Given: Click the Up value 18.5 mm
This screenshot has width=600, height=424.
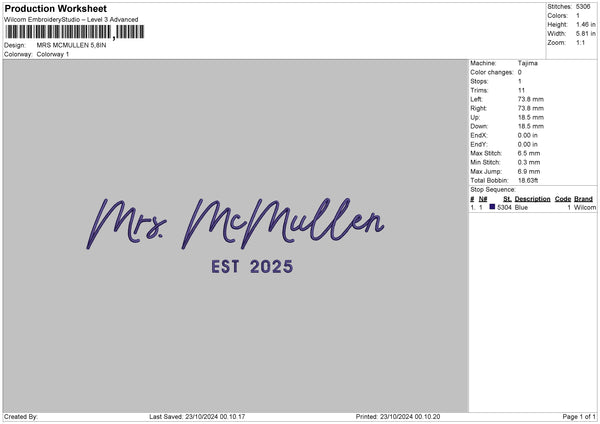Looking at the screenshot, I should click(x=530, y=117).
